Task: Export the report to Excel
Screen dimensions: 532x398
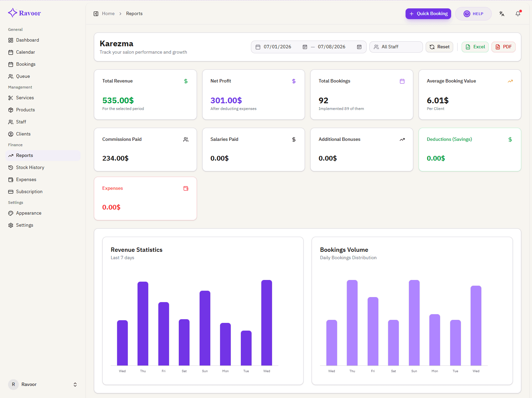Action: tap(475, 47)
